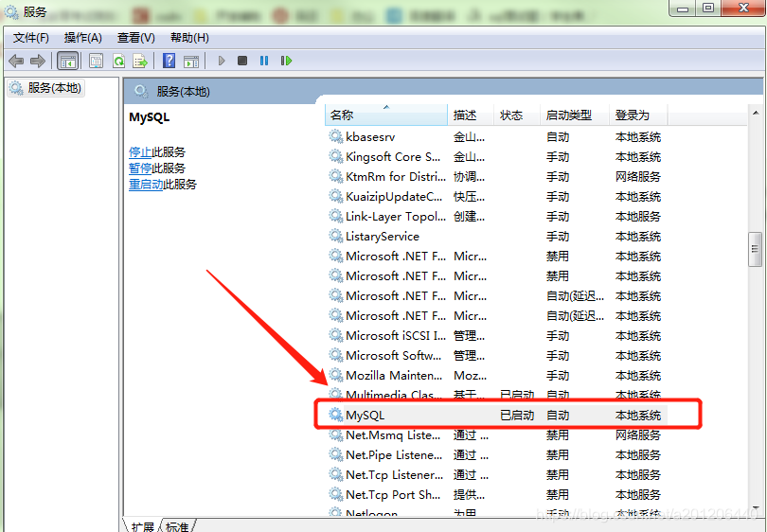Click 网络服务 login for Net.Msmq
Image resolution: width=767 pixels, height=532 pixels.
click(638, 435)
